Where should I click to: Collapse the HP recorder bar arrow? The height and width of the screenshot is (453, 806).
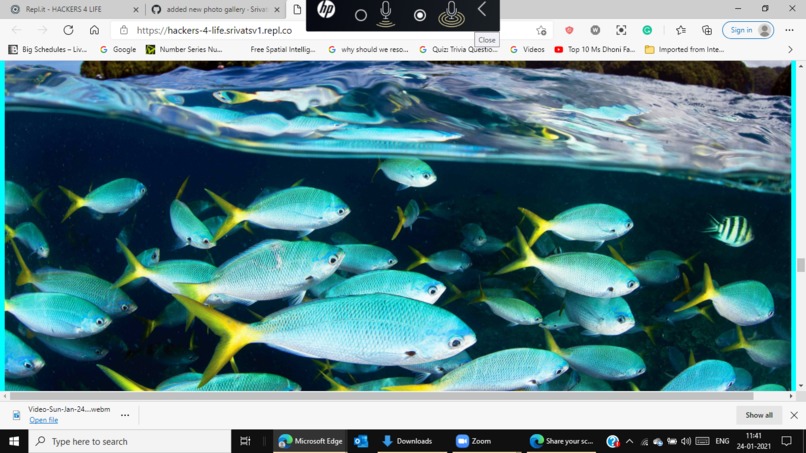[482, 9]
